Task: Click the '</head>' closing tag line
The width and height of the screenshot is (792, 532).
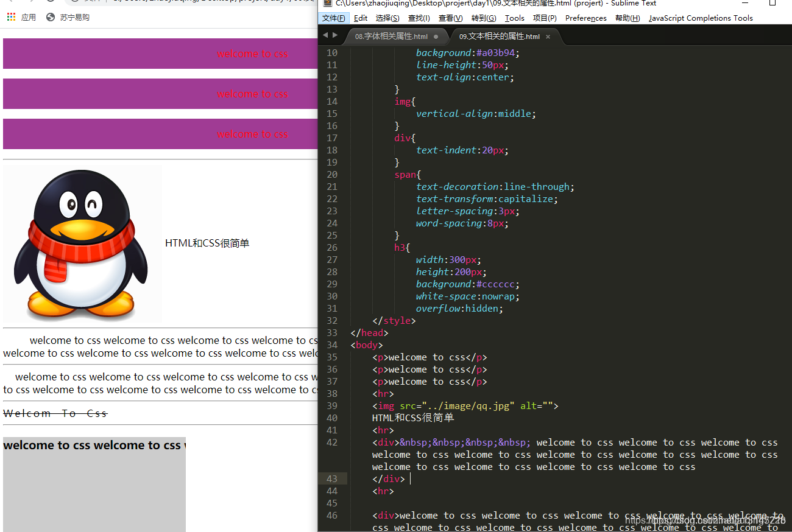Action: 369,333
